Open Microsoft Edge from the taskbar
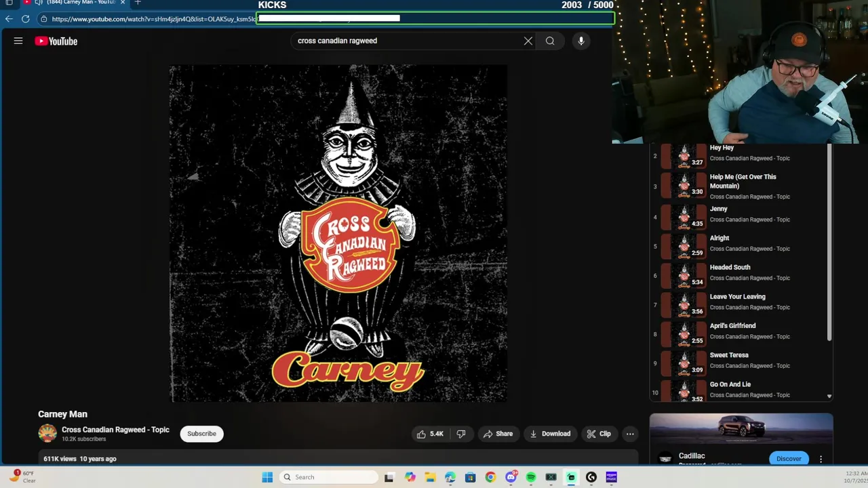 click(x=450, y=477)
